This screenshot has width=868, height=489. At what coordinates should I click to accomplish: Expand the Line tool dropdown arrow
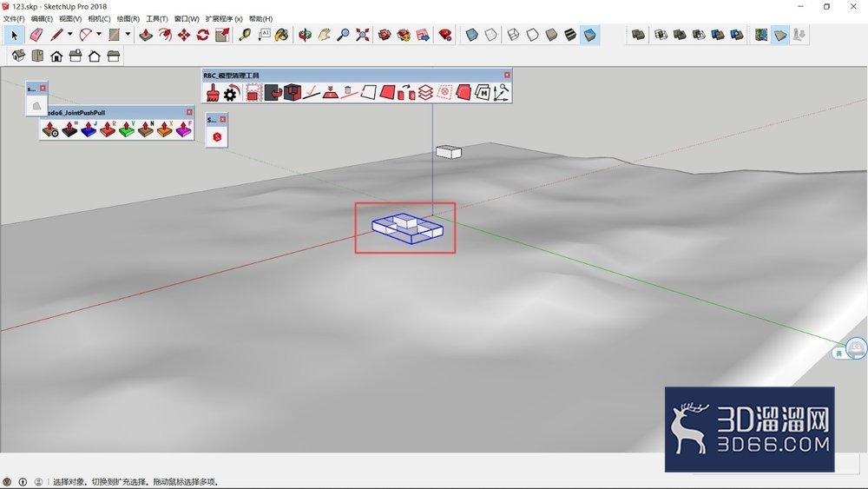69,35
